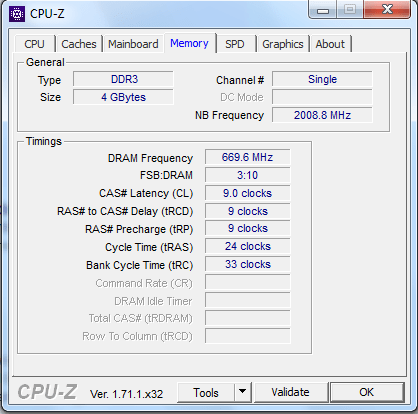This screenshot has width=418, height=414.
Task: Select the 669.6 MHz DRAM Frequency value
Action: pyautogui.click(x=247, y=157)
